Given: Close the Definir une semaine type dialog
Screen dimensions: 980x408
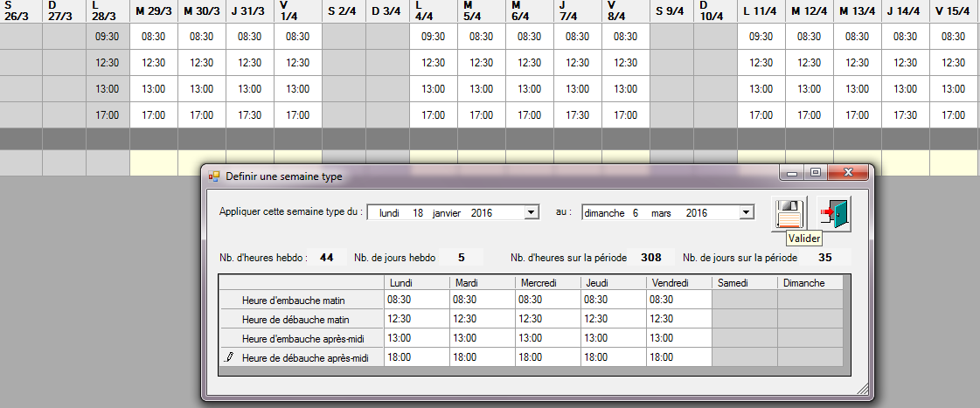Looking at the screenshot, I should [846, 174].
